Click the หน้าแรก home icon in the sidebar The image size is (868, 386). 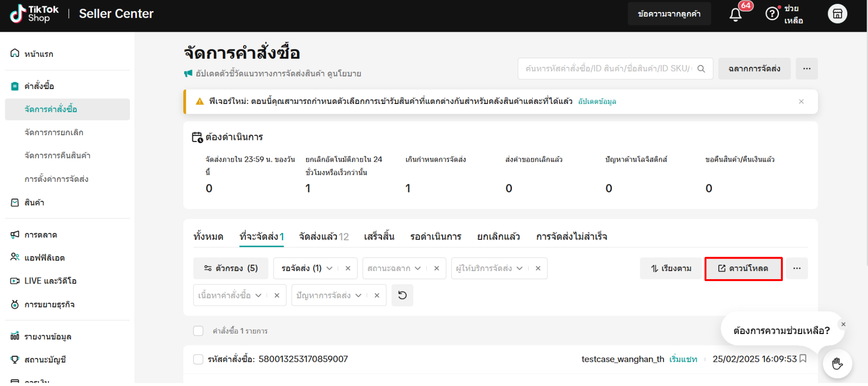tap(15, 53)
